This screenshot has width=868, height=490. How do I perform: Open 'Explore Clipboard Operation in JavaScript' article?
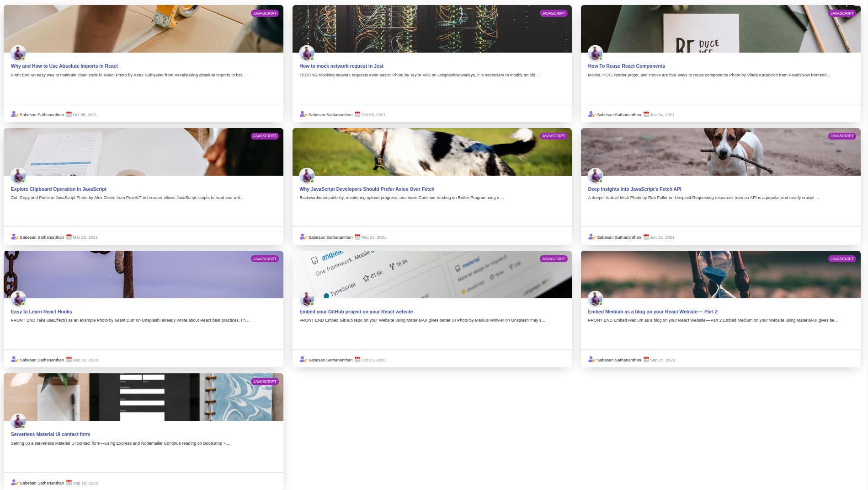[x=59, y=189]
